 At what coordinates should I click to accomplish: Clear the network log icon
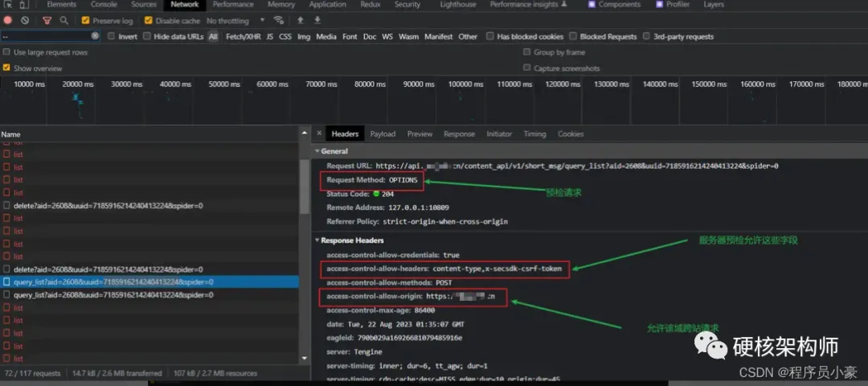(25, 20)
